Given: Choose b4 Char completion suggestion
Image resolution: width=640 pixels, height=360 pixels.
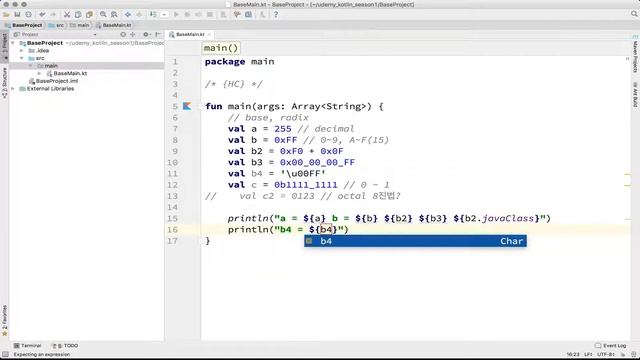Looking at the screenshot, I should click(415, 241).
